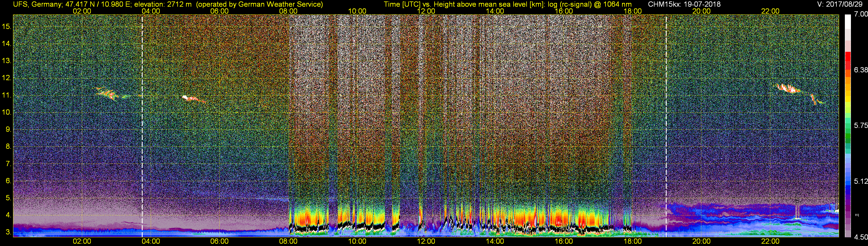This screenshot has width=868, height=246.
Task: Click the cirrus cloud echo near 22:30
Action: point(788,89)
